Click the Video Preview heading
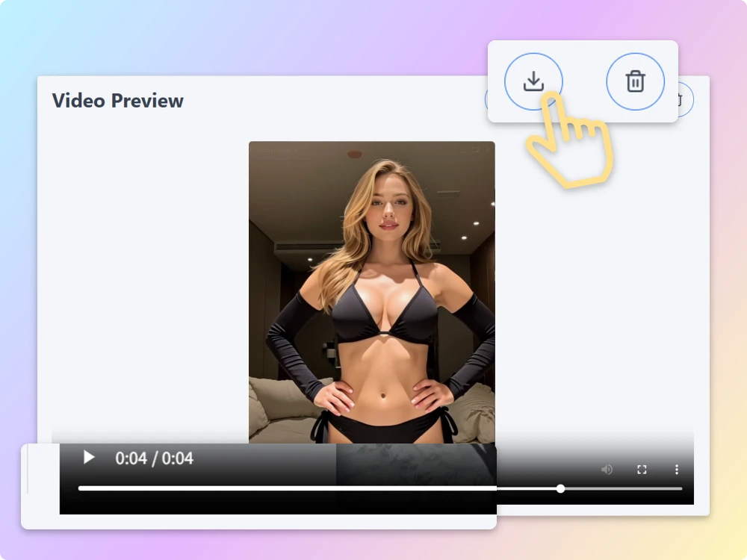Screen dimensions: 747x560 pyautogui.click(x=118, y=101)
